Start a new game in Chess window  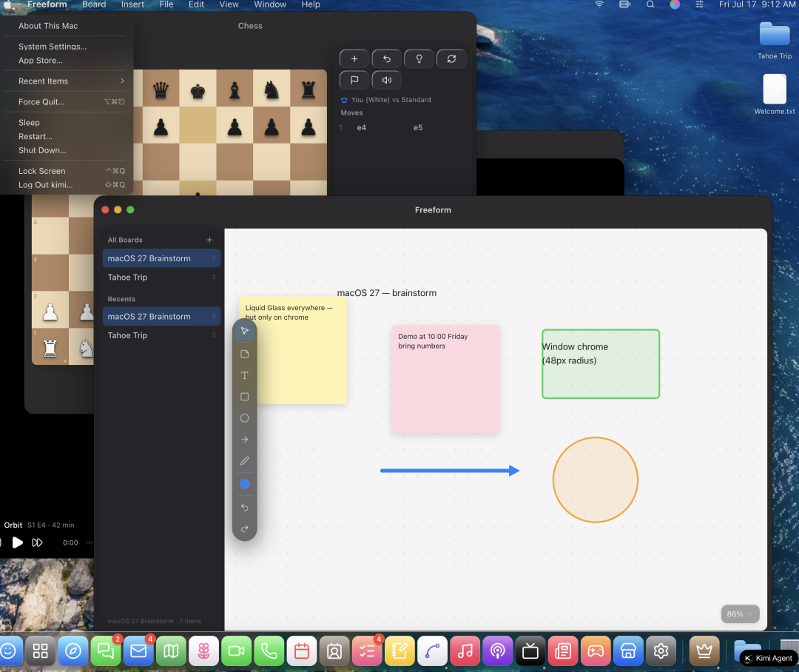(x=354, y=58)
